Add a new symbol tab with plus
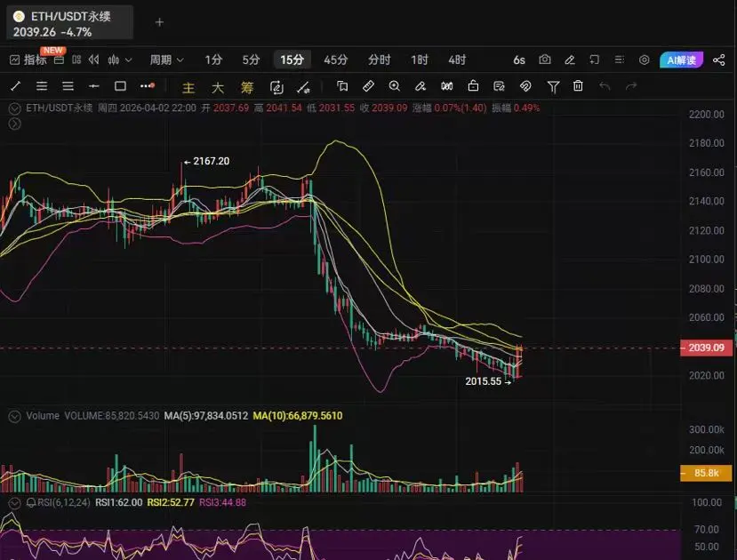 pos(159,22)
